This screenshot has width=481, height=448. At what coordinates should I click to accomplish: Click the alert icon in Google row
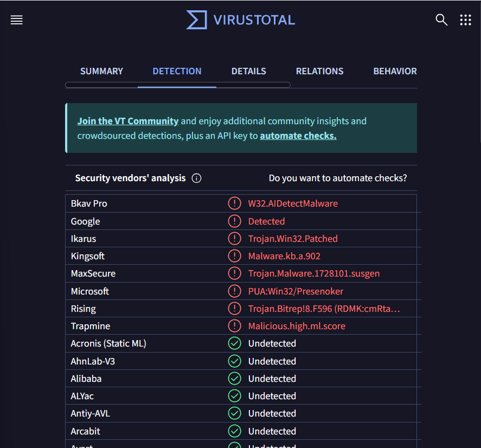click(x=234, y=221)
